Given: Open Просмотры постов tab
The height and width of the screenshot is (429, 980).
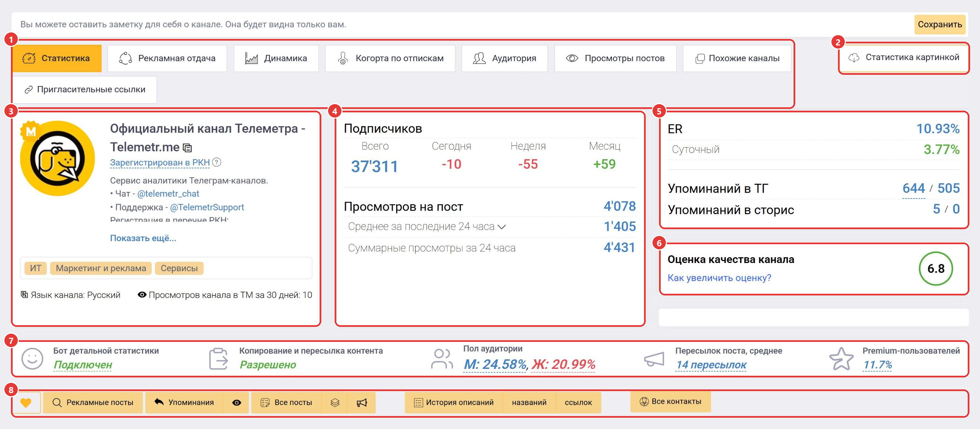Looking at the screenshot, I should click(616, 58).
